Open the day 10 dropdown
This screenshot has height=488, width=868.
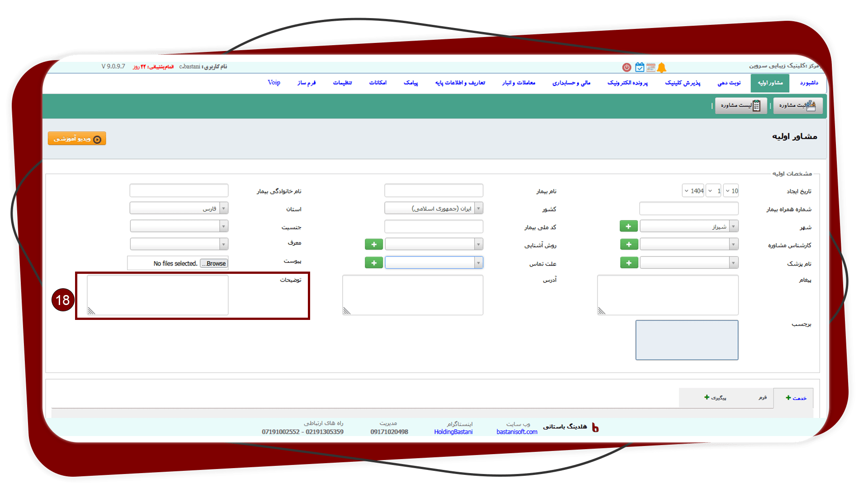[x=731, y=191]
